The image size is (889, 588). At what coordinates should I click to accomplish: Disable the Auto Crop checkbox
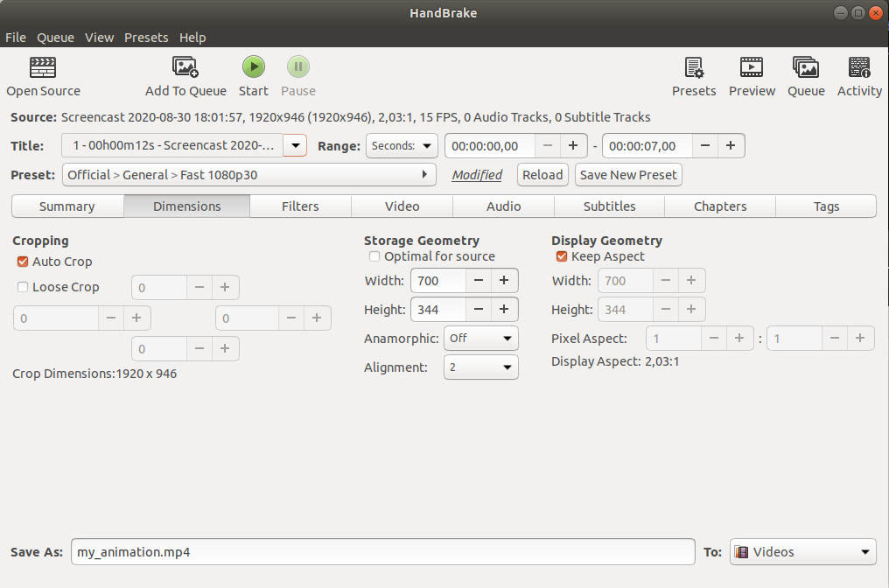(x=23, y=262)
